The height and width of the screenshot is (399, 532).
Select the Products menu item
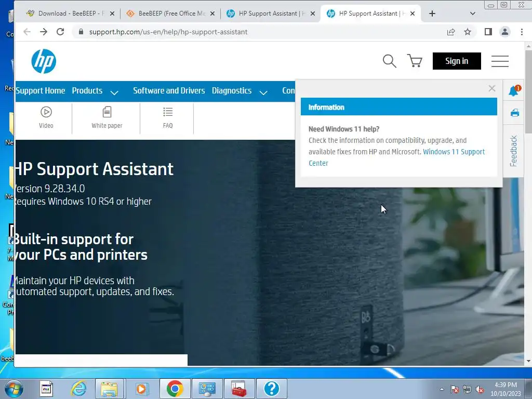coord(87,90)
